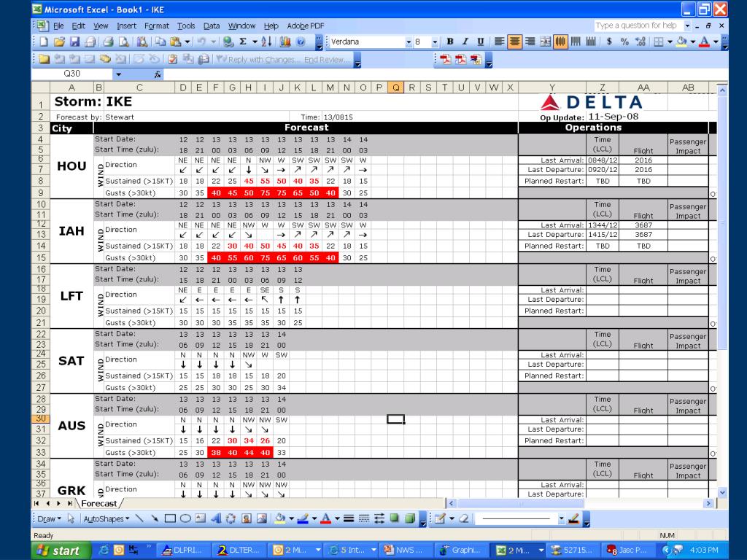The image size is (747, 560).
Task: Save the workbook with the floppy icon
Action: point(74,42)
